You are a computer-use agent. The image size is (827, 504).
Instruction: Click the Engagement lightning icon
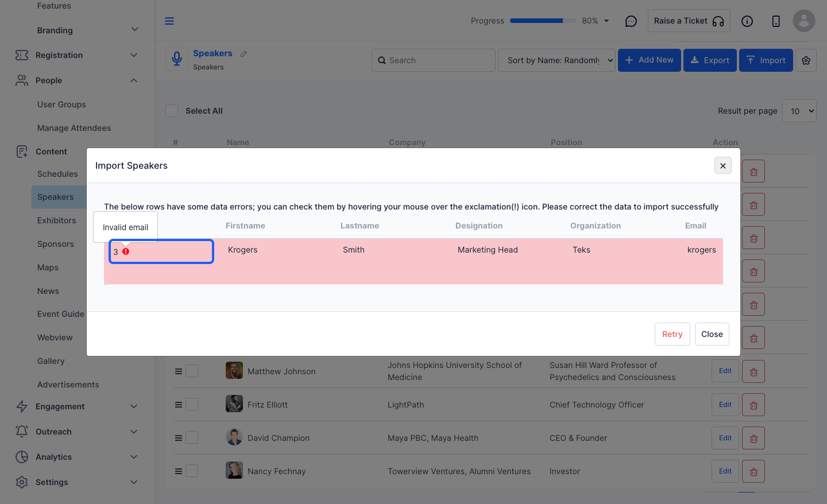pos(22,406)
